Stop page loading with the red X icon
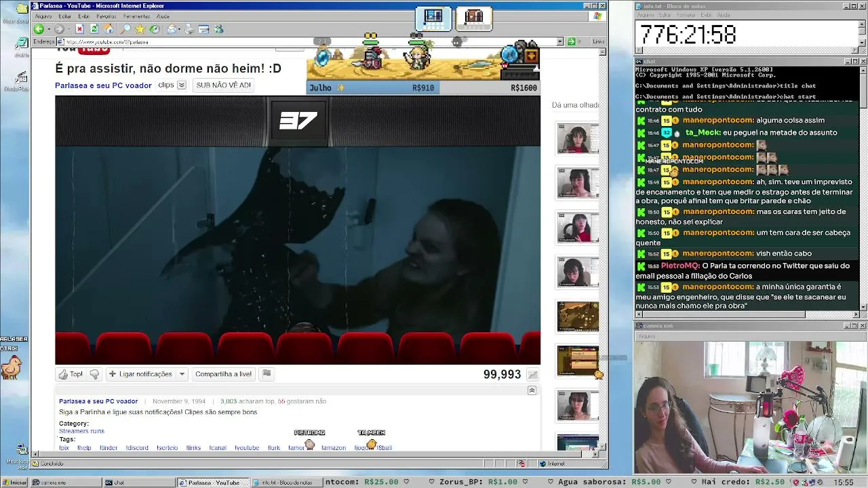This screenshot has height=488, width=868. click(79, 29)
